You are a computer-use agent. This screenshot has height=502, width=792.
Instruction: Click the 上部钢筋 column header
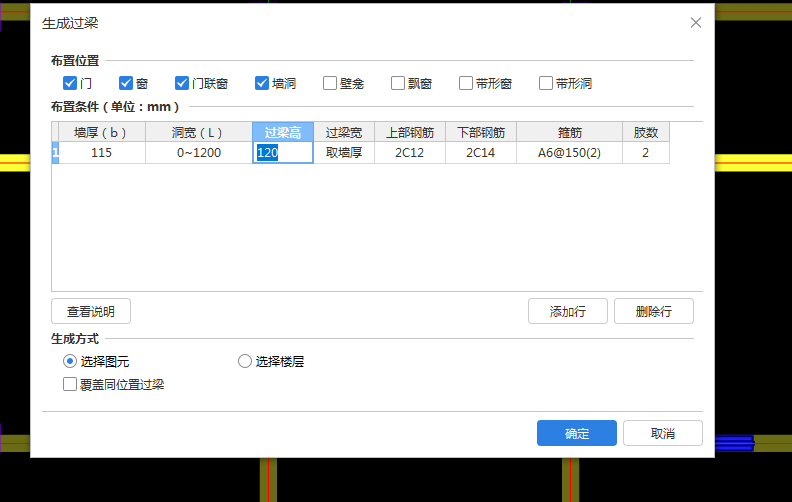pyautogui.click(x=410, y=132)
